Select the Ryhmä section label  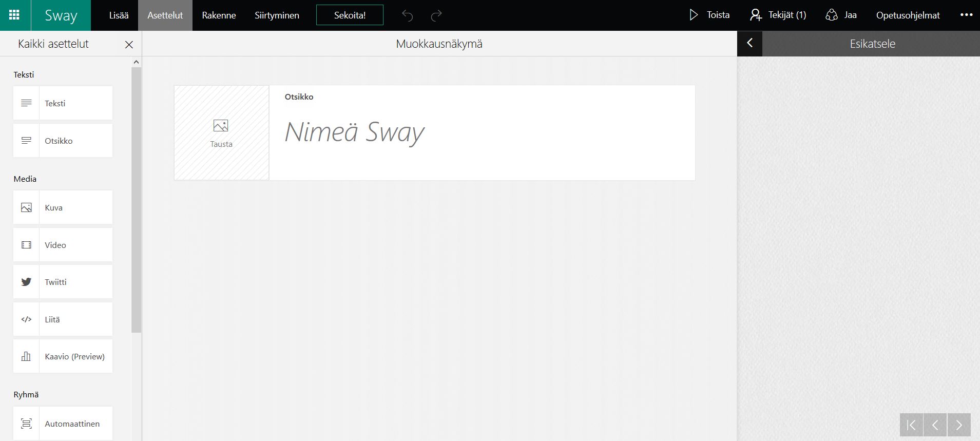tap(26, 394)
